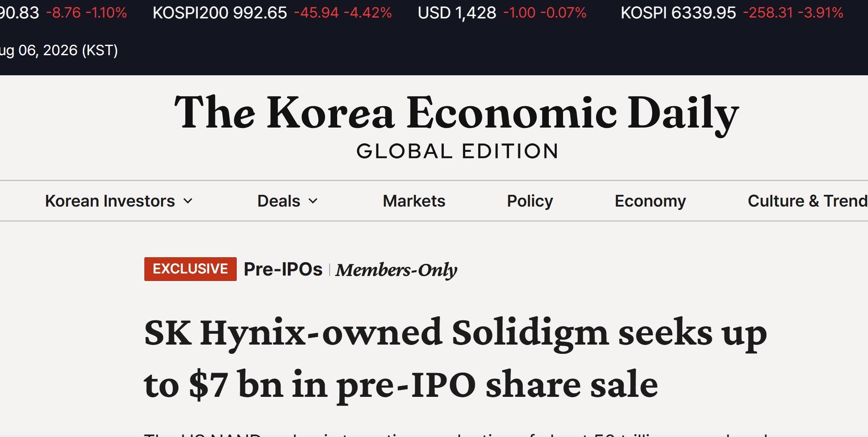Click the Aug 06, 2026 (KST) date
This screenshot has width=868, height=437.
click(x=59, y=50)
